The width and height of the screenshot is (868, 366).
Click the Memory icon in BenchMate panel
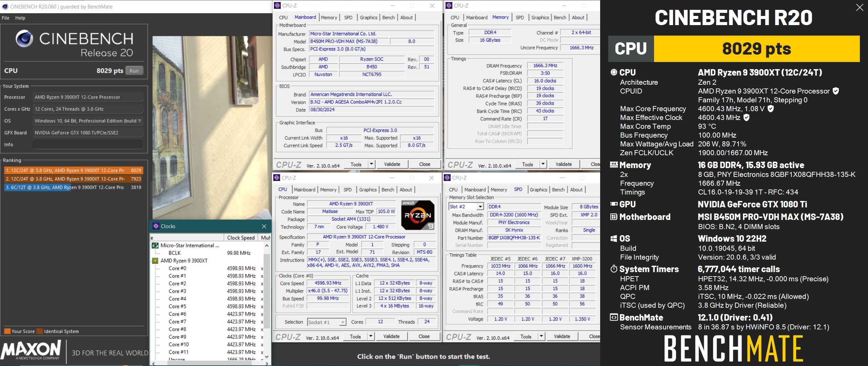pyautogui.click(x=614, y=165)
